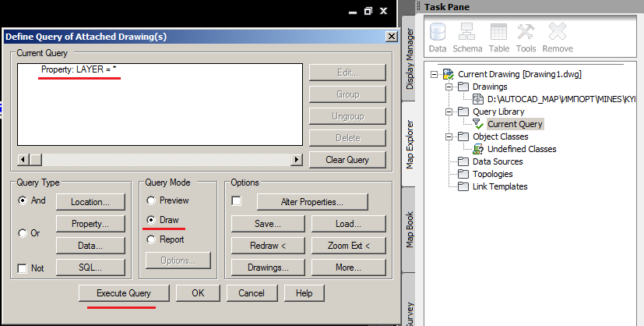Switch to Map Book tab
Image resolution: width=644 pixels, height=326 pixels.
pos(410,229)
